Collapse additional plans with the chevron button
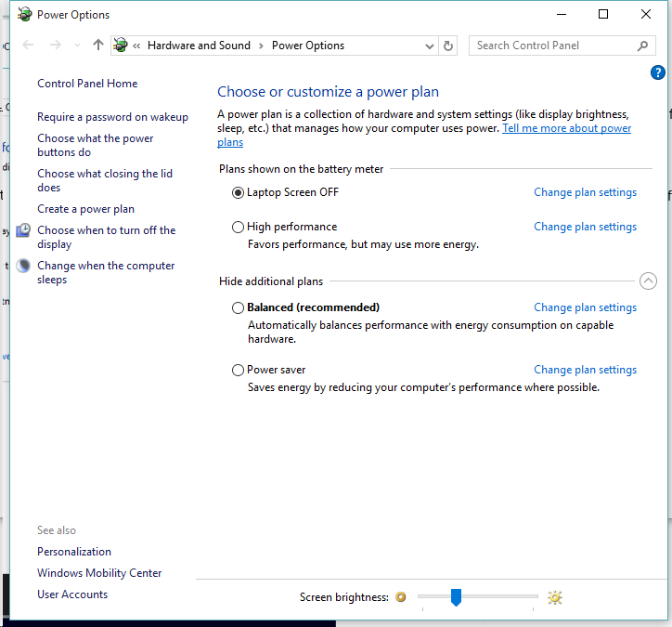 648,281
